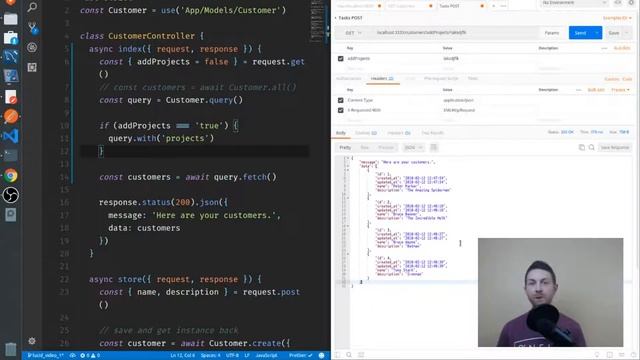
Task: Open the Save button arrow dropdown
Action: [627, 33]
